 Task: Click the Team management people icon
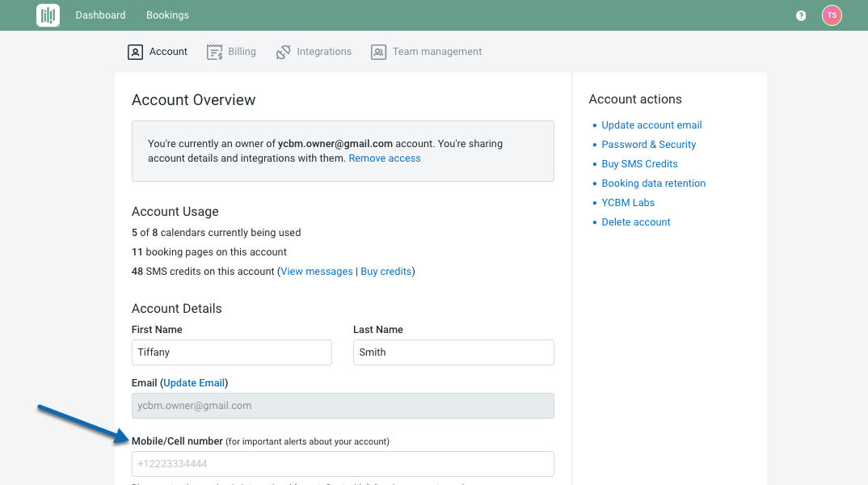(x=377, y=51)
